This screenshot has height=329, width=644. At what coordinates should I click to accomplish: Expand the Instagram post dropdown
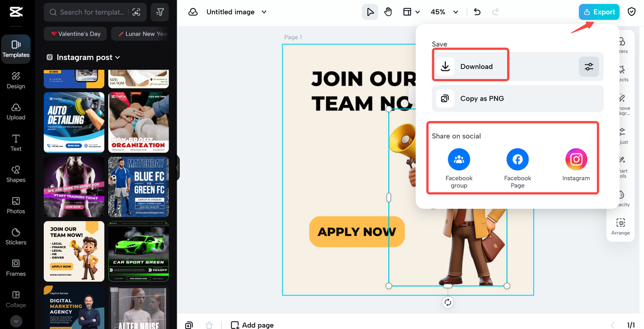tap(84, 57)
